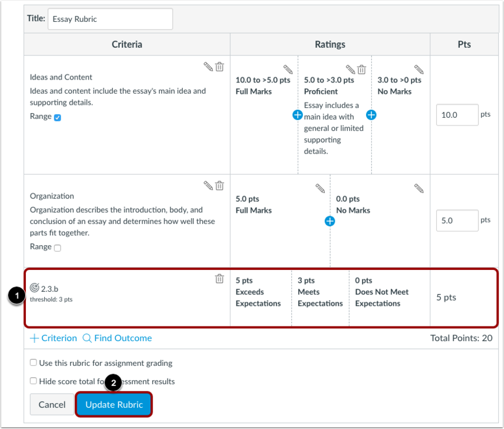The width and height of the screenshot is (504, 429).
Task: Add rating in the Organization row
Action: coord(330,221)
